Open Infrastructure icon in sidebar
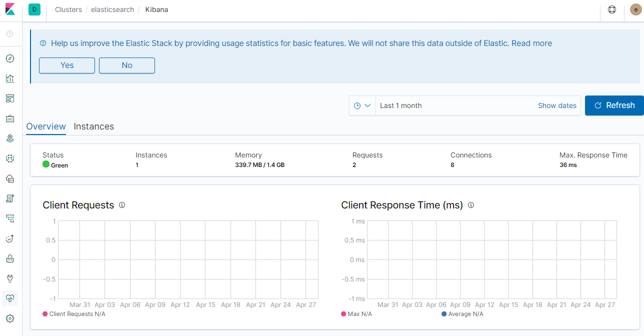The width and height of the screenshot is (644, 336). tap(10, 178)
